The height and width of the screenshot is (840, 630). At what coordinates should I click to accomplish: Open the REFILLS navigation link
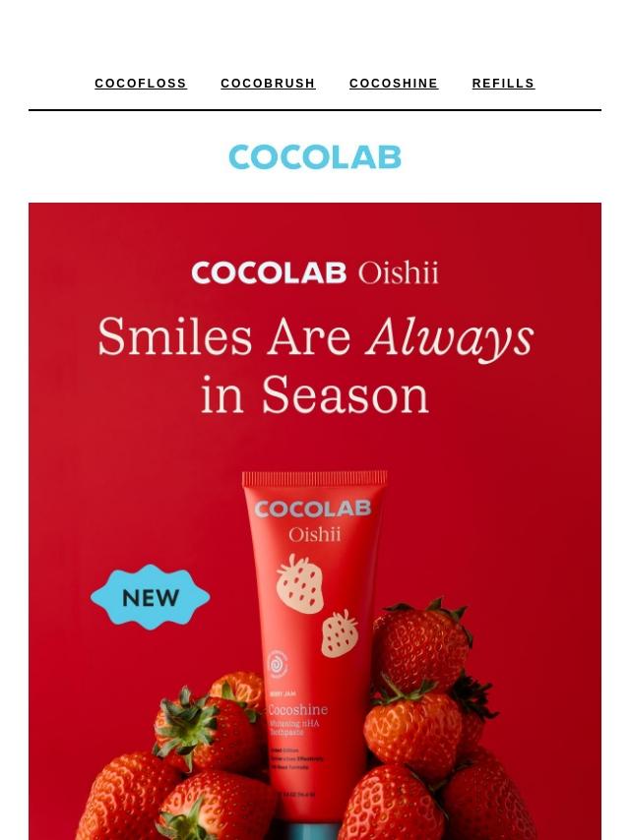(503, 84)
